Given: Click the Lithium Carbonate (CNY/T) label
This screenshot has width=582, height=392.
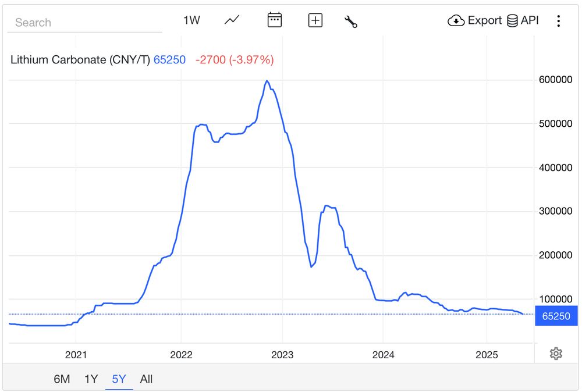Looking at the screenshot, I should tap(80, 60).
